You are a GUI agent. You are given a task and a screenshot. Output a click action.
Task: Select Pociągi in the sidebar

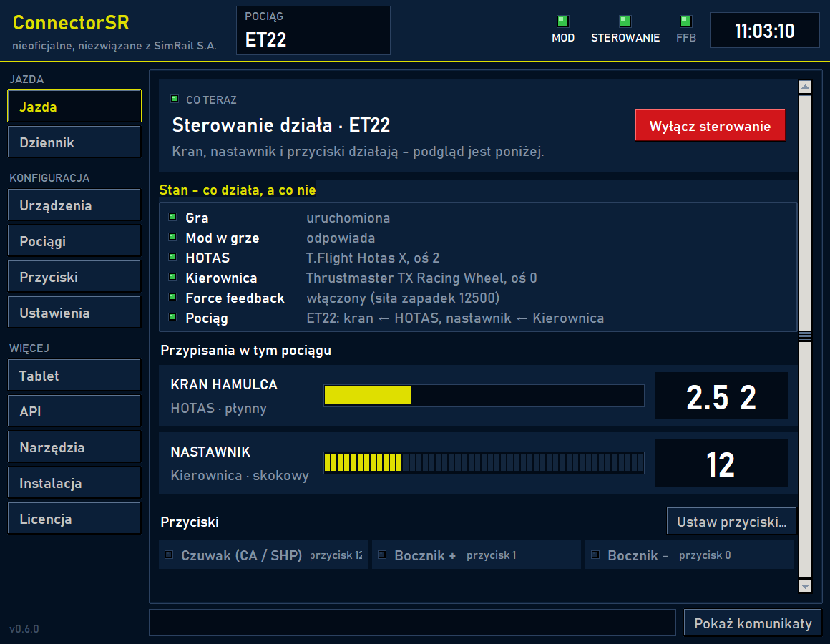click(74, 241)
